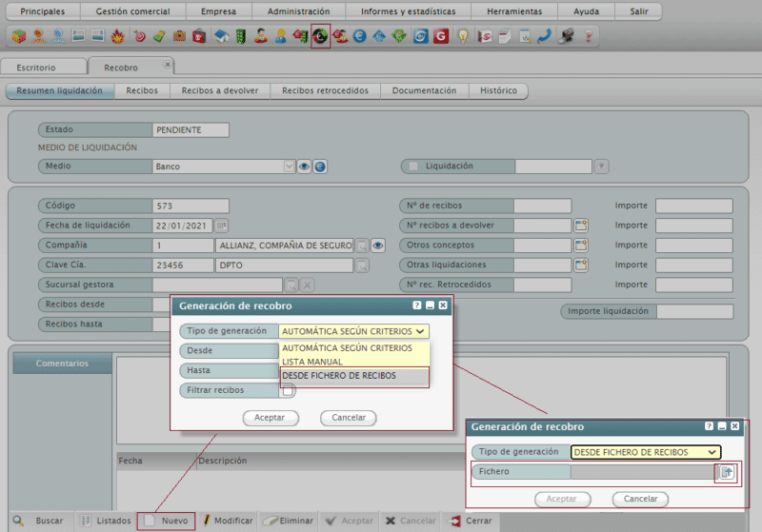Open the DESDE FICHERO DE RECIBOS combo box
Screen dimensions: 762x532
tap(646, 452)
